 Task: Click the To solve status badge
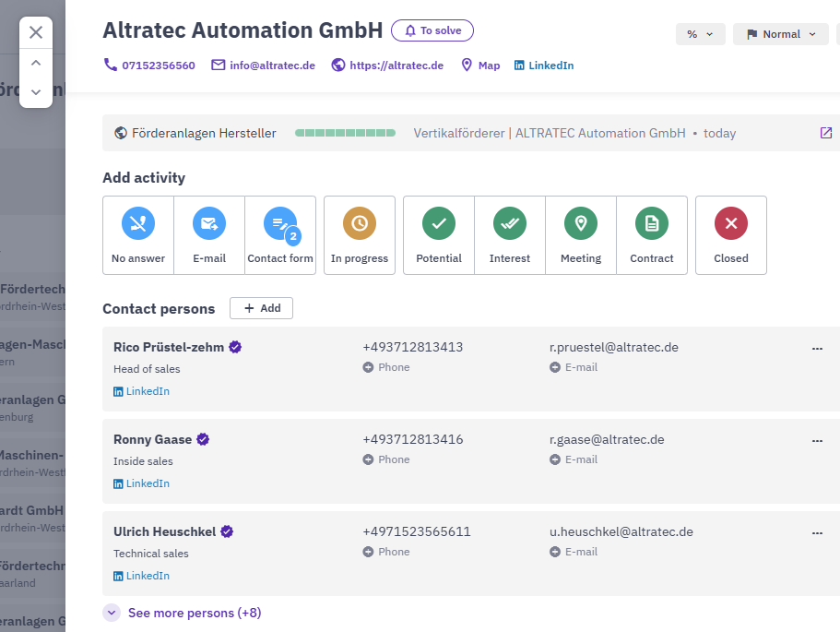click(x=432, y=30)
